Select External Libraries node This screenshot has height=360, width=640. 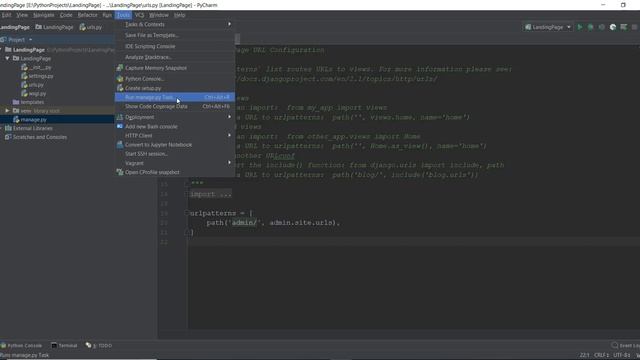pos(29,128)
